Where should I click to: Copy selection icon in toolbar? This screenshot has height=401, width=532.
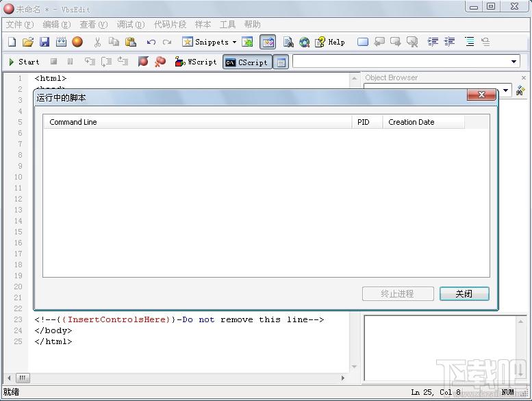coord(114,42)
